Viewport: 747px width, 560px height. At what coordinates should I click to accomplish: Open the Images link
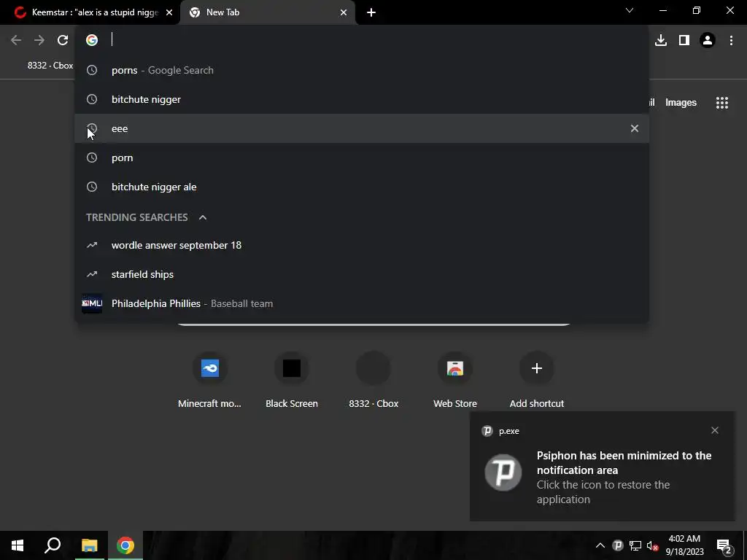[681, 102]
